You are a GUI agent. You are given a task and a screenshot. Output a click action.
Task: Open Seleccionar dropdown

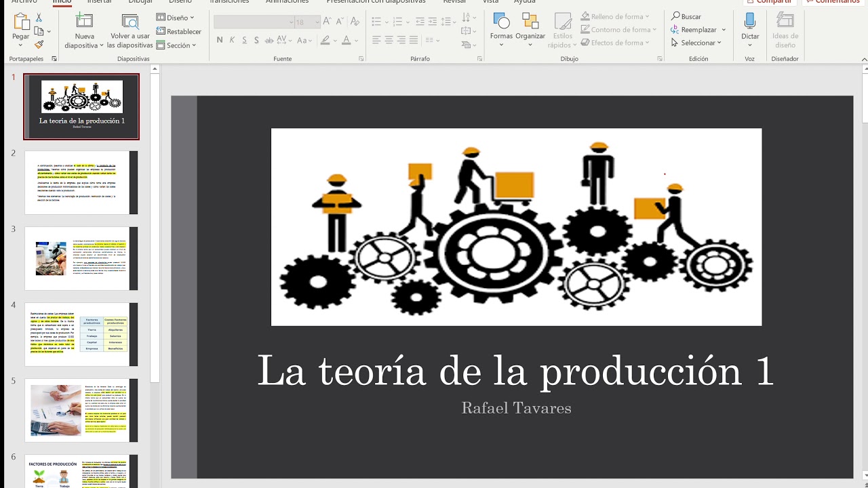tap(696, 43)
